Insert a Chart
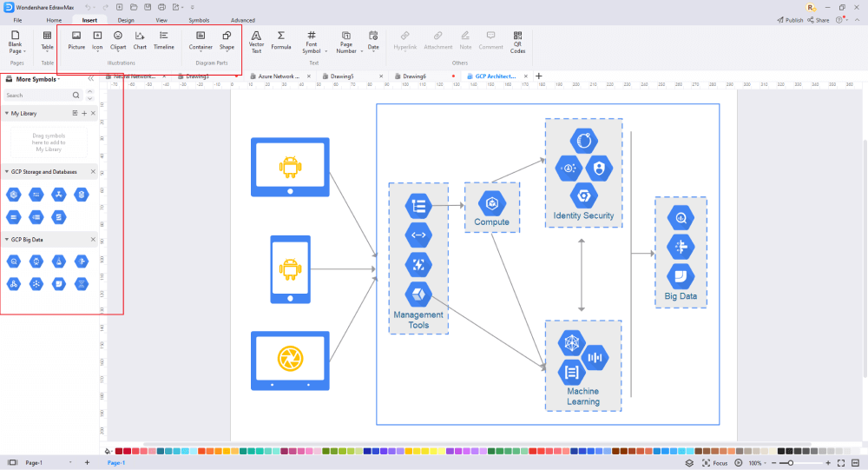 point(140,41)
